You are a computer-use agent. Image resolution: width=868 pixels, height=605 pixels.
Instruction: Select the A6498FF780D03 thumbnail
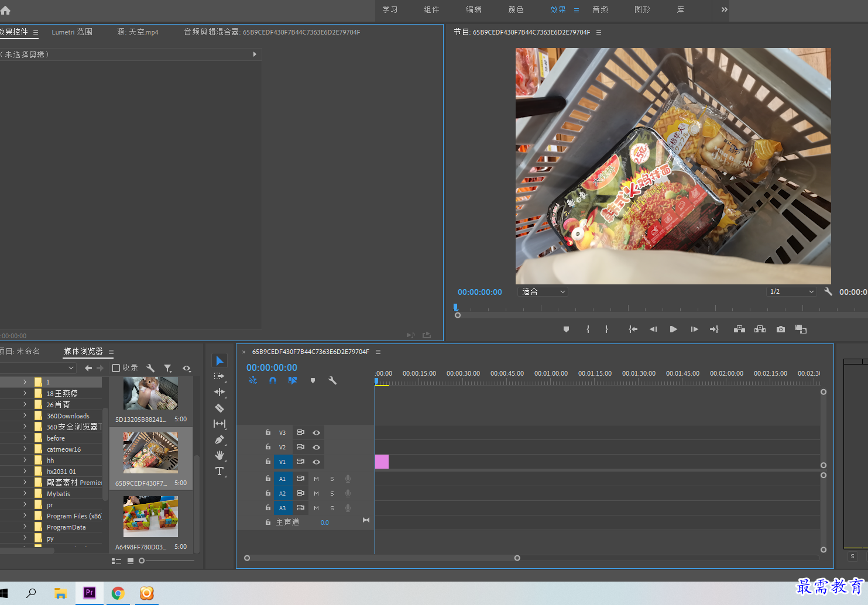point(150,517)
